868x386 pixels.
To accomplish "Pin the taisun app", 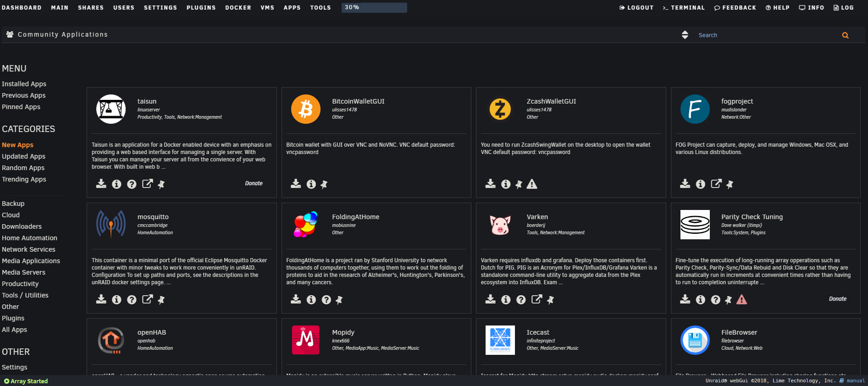I will coord(161,184).
